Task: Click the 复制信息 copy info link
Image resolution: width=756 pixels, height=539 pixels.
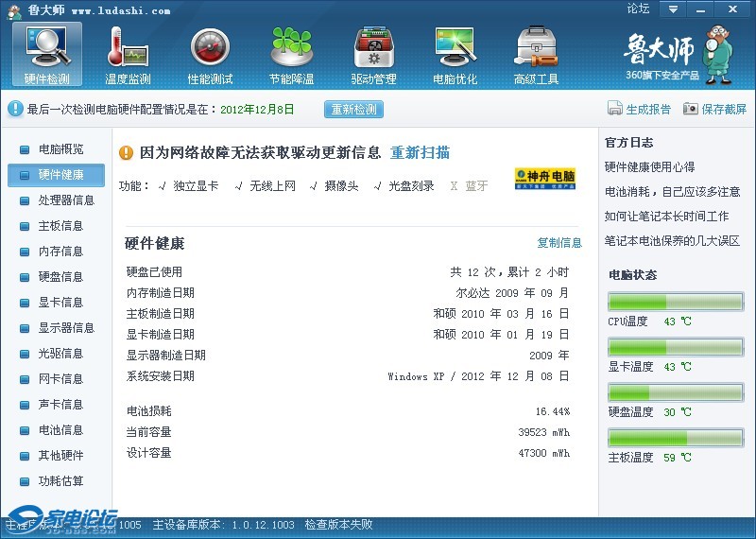Action: tap(559, 243)
